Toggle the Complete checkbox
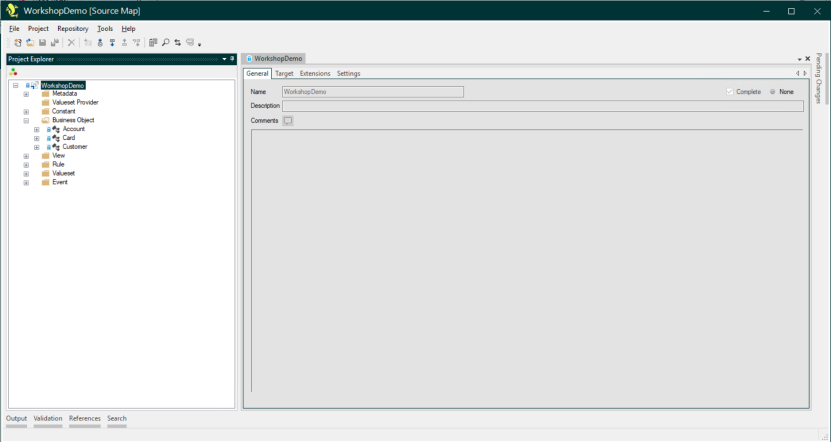This screenshot has height=442, width=831. click(x=730, y=92)
